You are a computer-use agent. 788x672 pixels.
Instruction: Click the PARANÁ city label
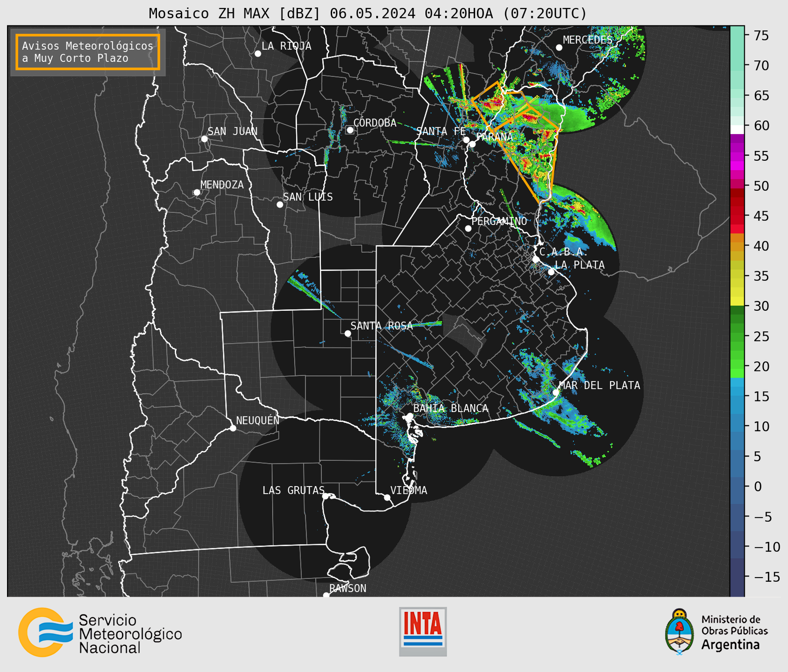pos(494,137)
